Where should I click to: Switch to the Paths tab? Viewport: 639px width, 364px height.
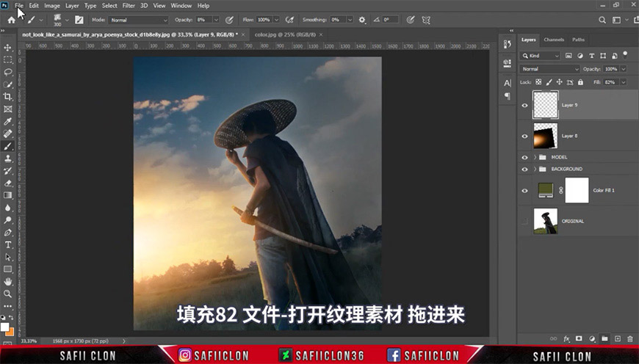pyautogui.click(x=578, y=40)
